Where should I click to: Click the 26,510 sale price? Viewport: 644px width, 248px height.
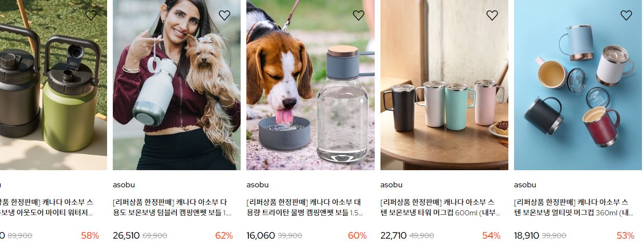click(126, 236)
